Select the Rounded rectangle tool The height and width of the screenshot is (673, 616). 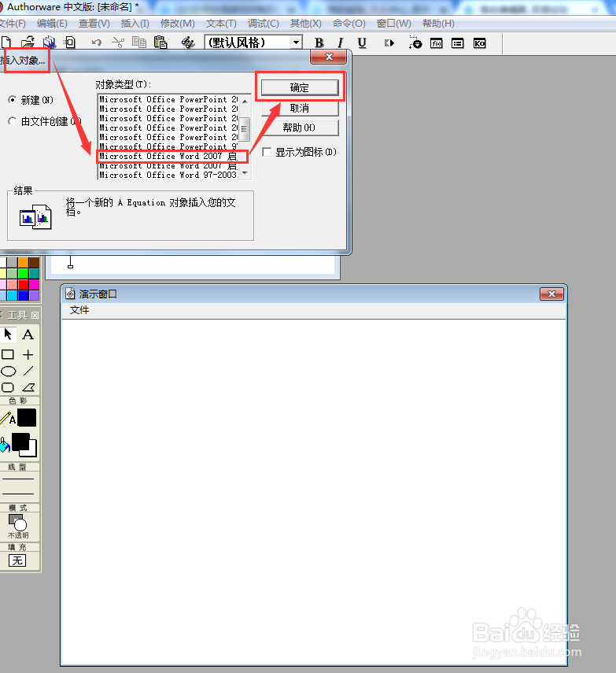tap(8, 387)
